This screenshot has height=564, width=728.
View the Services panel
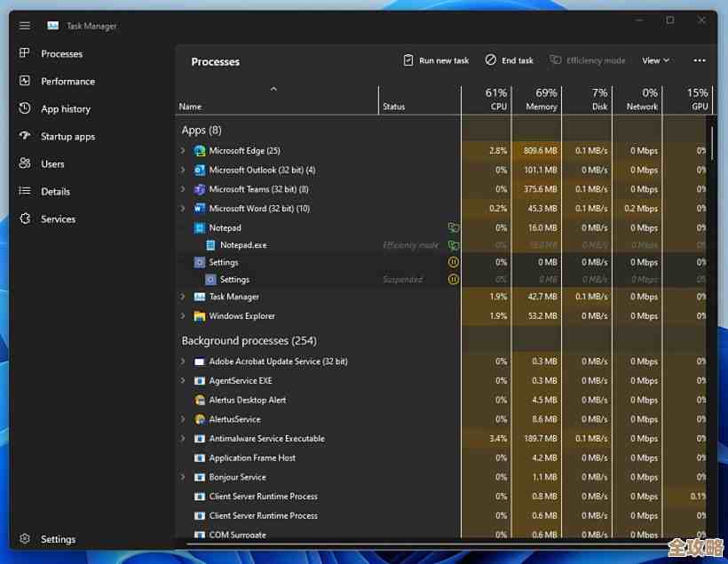coord(58,218)
